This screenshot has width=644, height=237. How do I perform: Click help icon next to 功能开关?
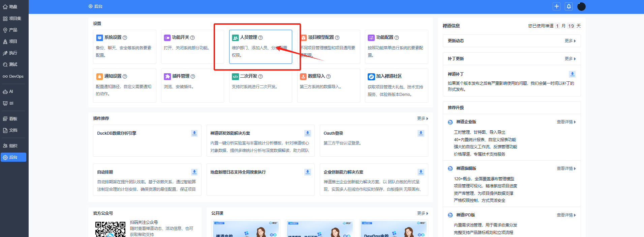coord(192,37)
